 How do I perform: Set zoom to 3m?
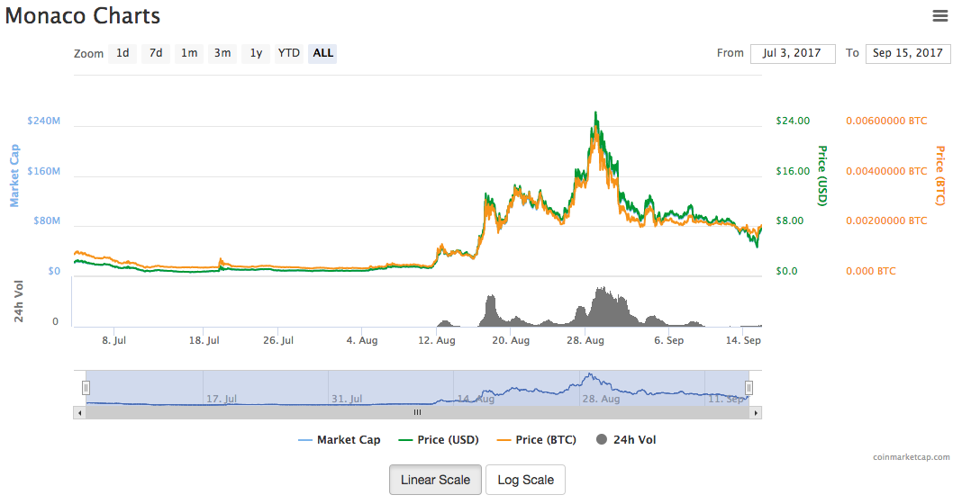click(x=222, y=53)
